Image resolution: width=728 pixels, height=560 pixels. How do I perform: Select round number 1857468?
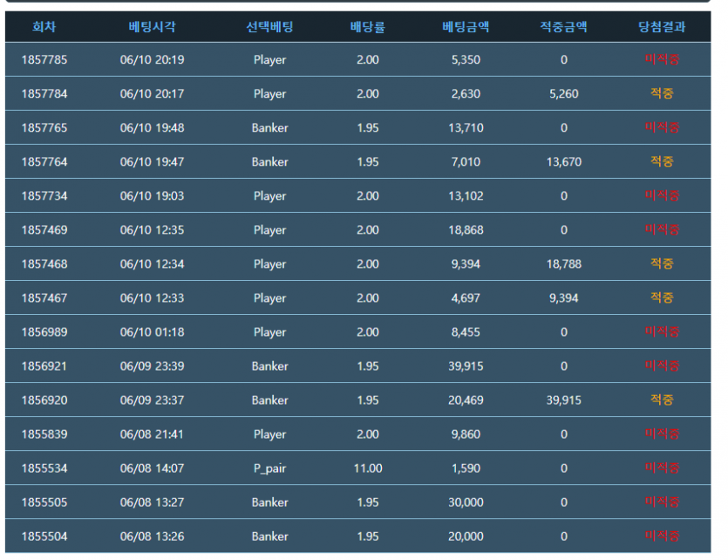[x=44, y=264]
